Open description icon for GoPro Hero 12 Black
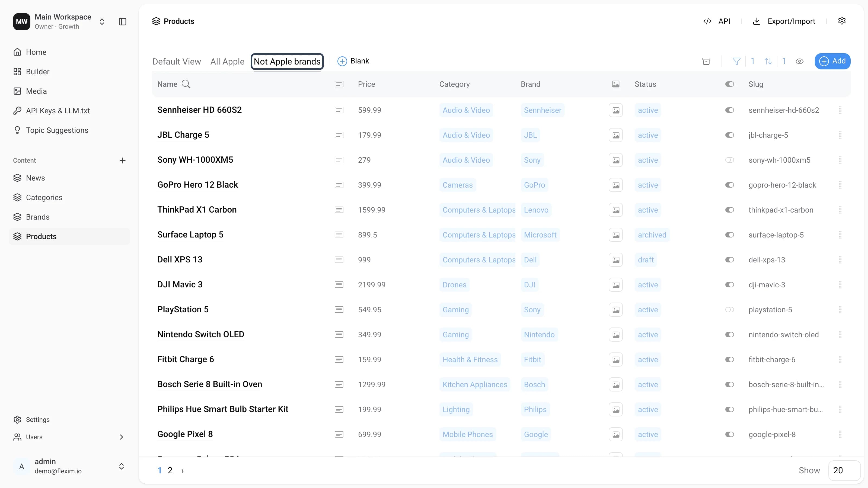868x488 pixels. coord(339,185)
